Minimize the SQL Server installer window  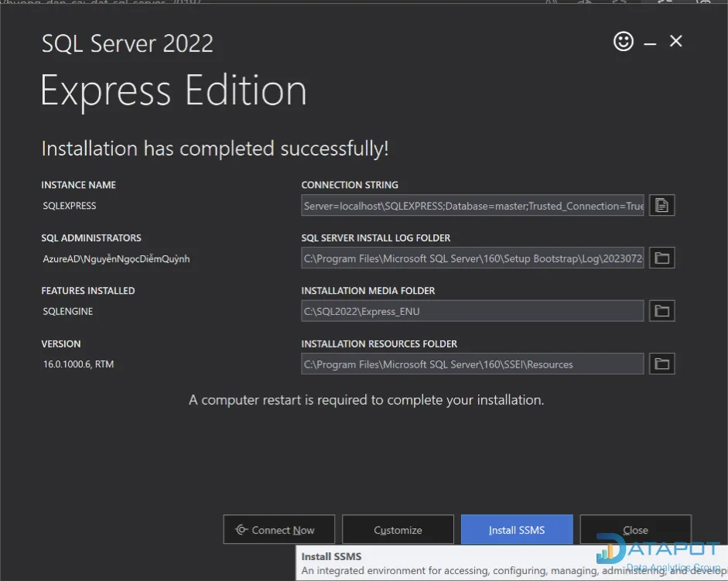650,43
